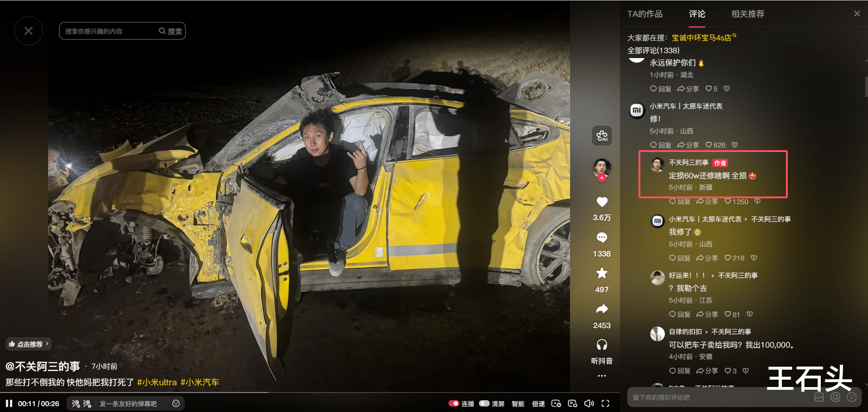The height and width of the screenshot is (412, 868).
Task: Like the 我修了 comment with 218 likes
Action: (x=734, y=258)
